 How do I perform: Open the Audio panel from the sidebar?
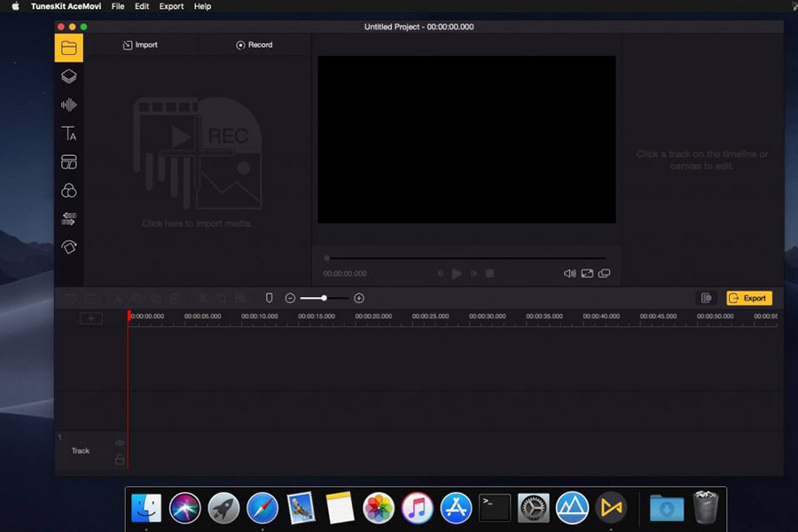pos(69,105)
